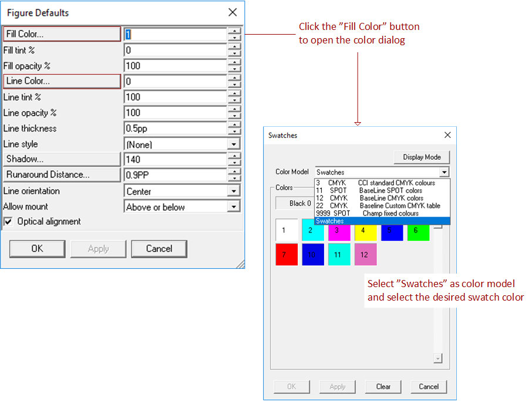Image resolution: width=532 pixels, height=401 pixels.
Task: Choose Baseline Custom CMYK table entry
Action: point(382,205)
